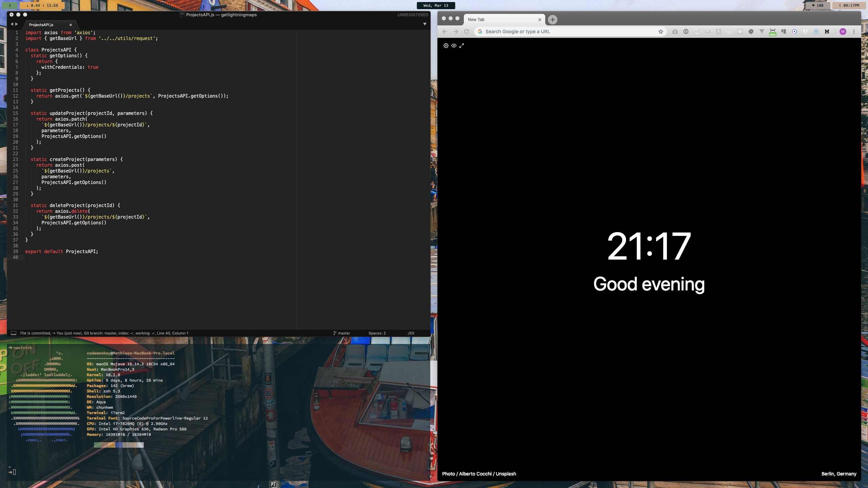Click the fullscreen expand arrows icon
This screenshot has width=868, height=488.
[461, 46]
